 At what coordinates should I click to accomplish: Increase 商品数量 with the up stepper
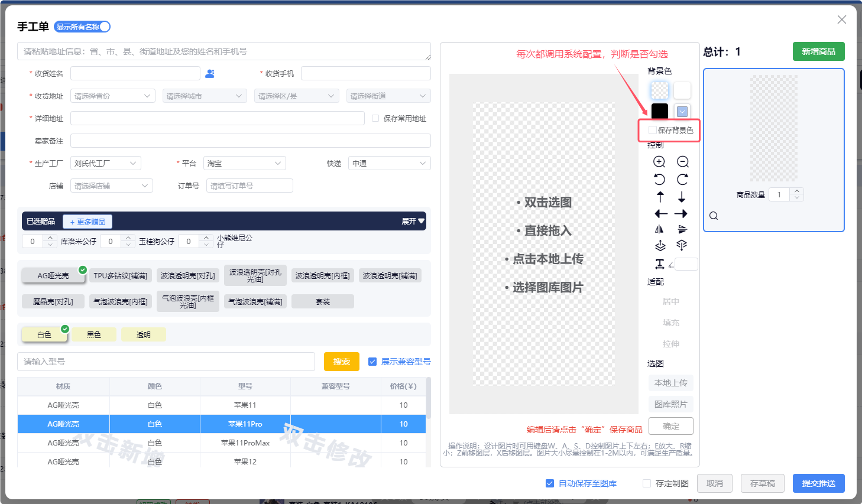(797, 191)
